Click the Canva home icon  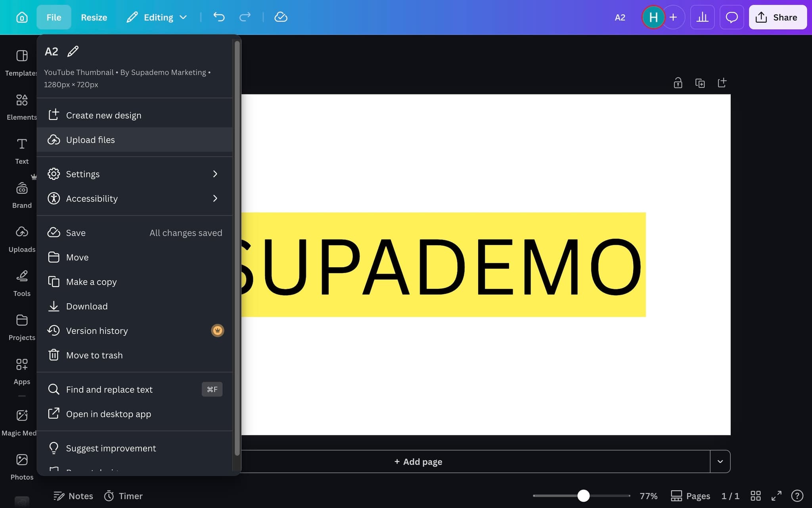tap(22, 17)
